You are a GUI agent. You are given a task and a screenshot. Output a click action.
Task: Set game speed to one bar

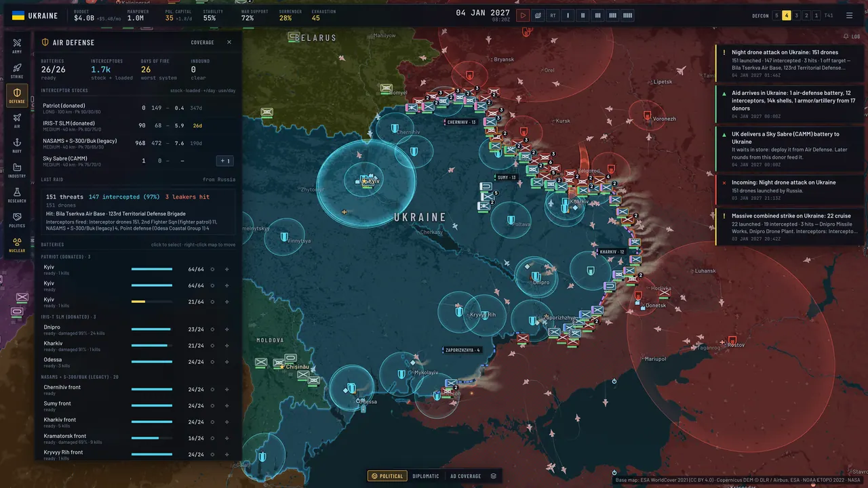568,16
